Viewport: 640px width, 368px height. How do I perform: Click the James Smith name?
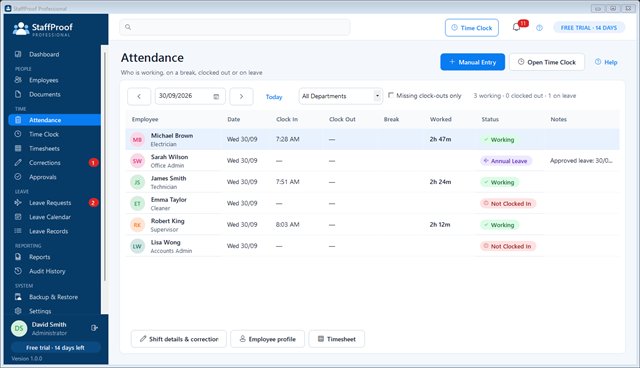coord(168,178)
